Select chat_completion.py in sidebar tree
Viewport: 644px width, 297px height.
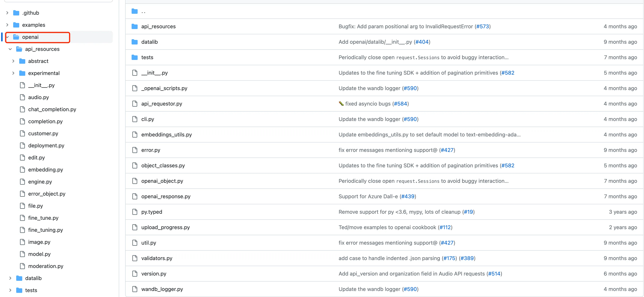point(52,109)
